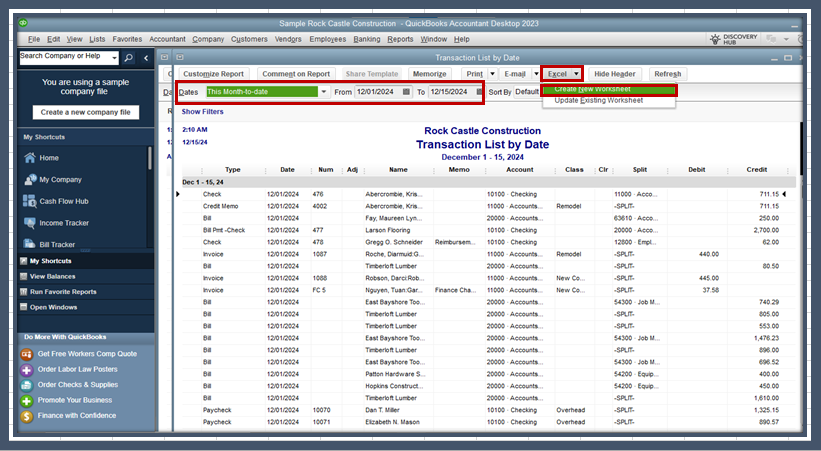Click the Excel button

point(557,74)
